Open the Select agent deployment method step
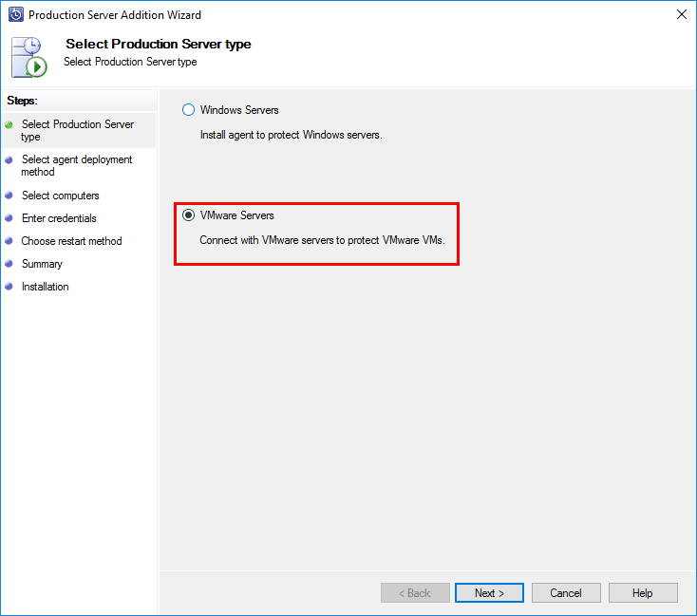Image resolution: width=697 pixels, height=616 pixels. 77,165
